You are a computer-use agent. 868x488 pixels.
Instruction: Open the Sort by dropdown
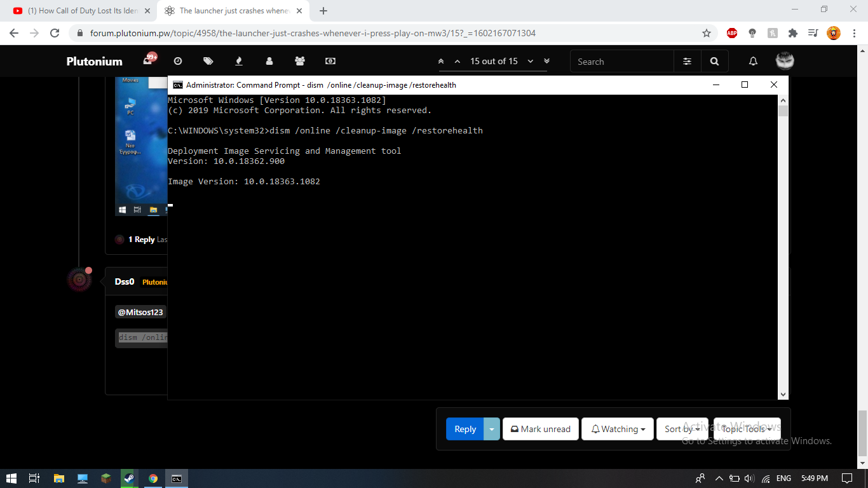[x=682, y=429]
